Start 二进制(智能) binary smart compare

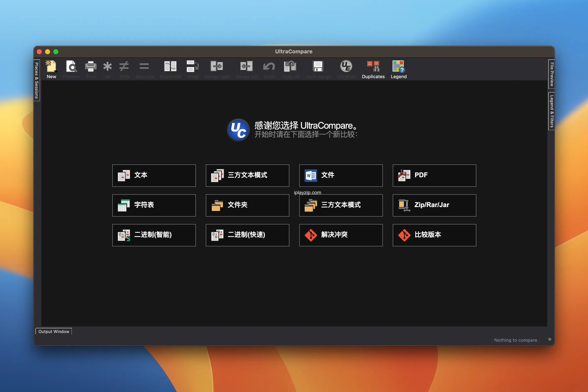pyautogui.click(x=154, y=235)
